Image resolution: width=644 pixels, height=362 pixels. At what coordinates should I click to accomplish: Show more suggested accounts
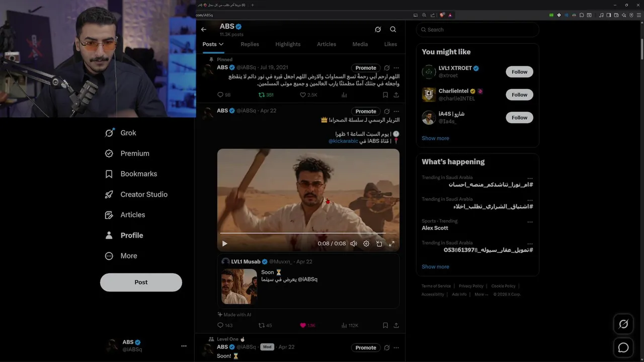(x=436, y=138)
